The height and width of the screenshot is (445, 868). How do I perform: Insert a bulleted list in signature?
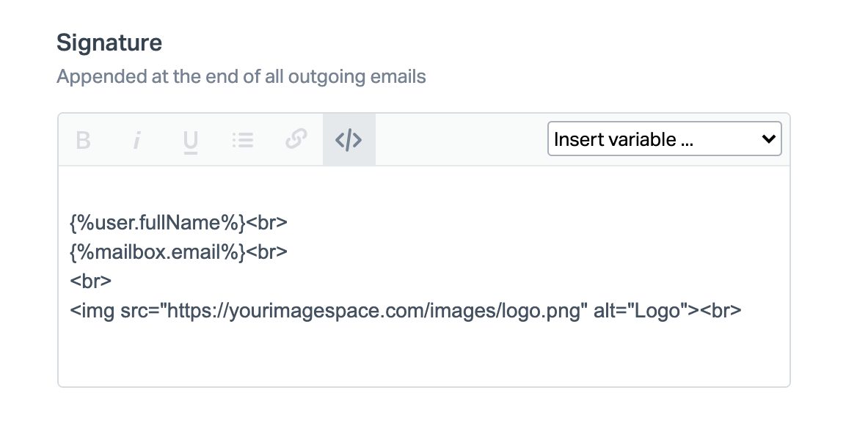tap(242, 139)
